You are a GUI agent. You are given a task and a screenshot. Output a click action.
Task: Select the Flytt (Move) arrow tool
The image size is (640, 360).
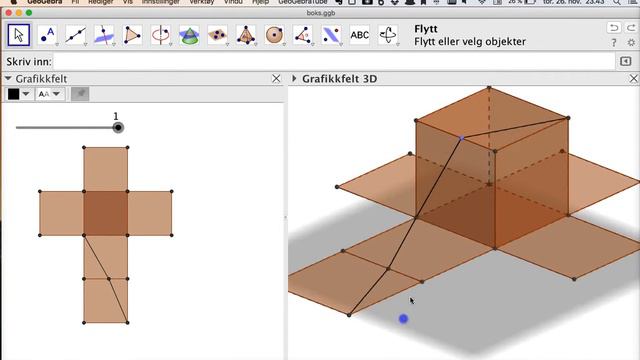pos(19,35)
